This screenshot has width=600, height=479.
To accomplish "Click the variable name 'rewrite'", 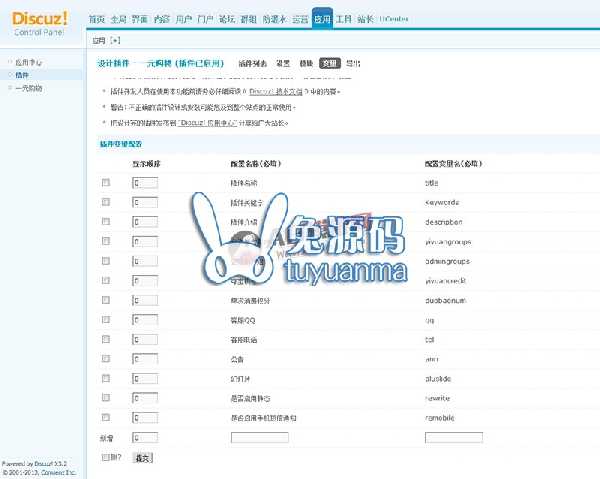I will pos(437,399).
